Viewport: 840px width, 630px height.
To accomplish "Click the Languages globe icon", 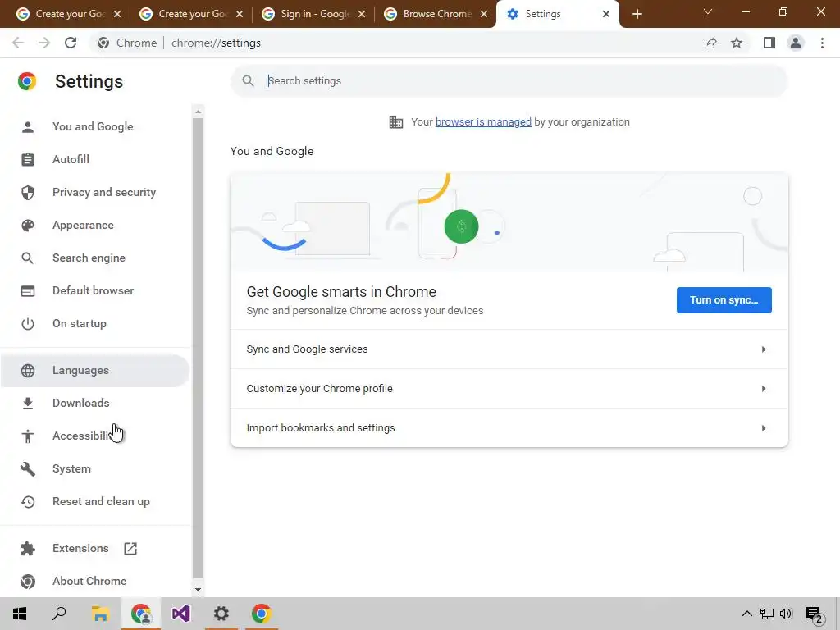I will click(x=27, y=371).
